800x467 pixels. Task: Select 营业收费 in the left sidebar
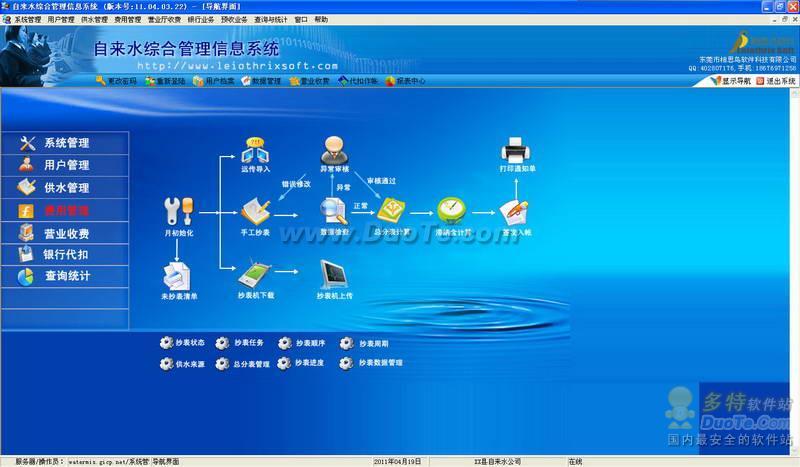[65, 233]
